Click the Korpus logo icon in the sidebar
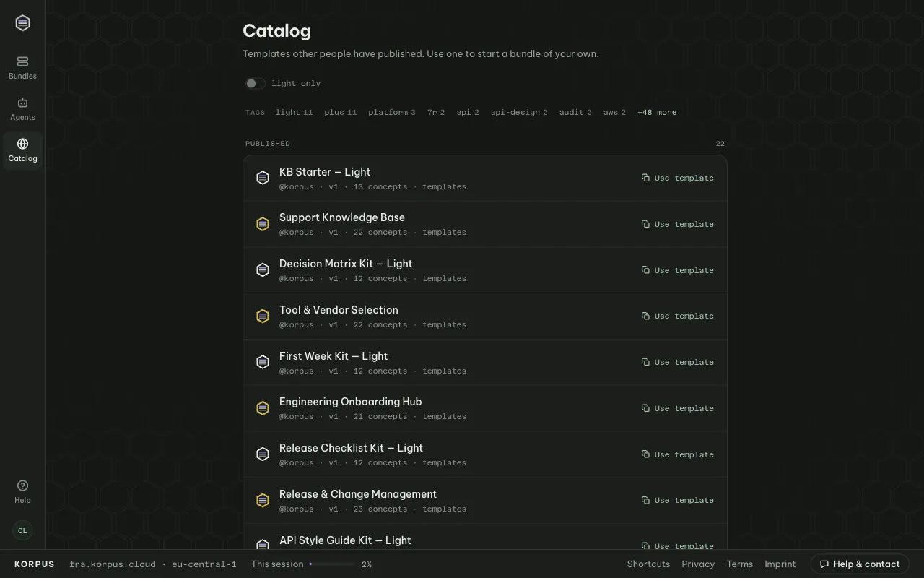Viewport: 924px width, 578px height. (22, 23)
